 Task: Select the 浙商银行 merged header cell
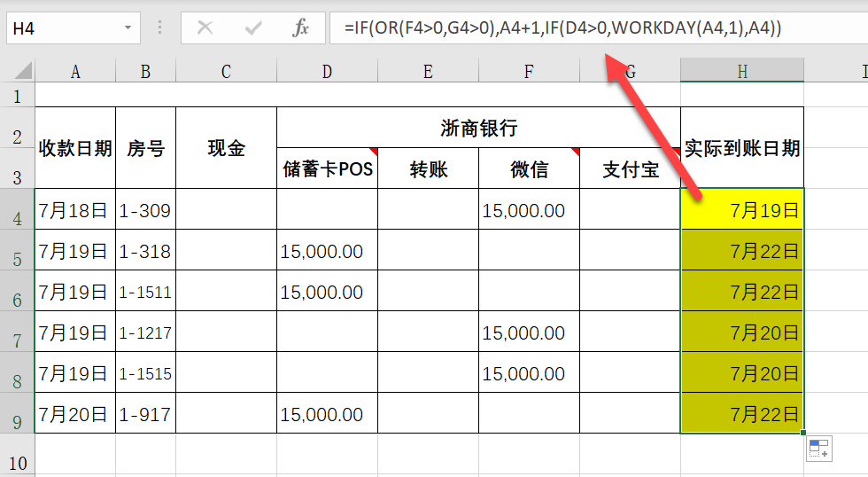point(478,128)
